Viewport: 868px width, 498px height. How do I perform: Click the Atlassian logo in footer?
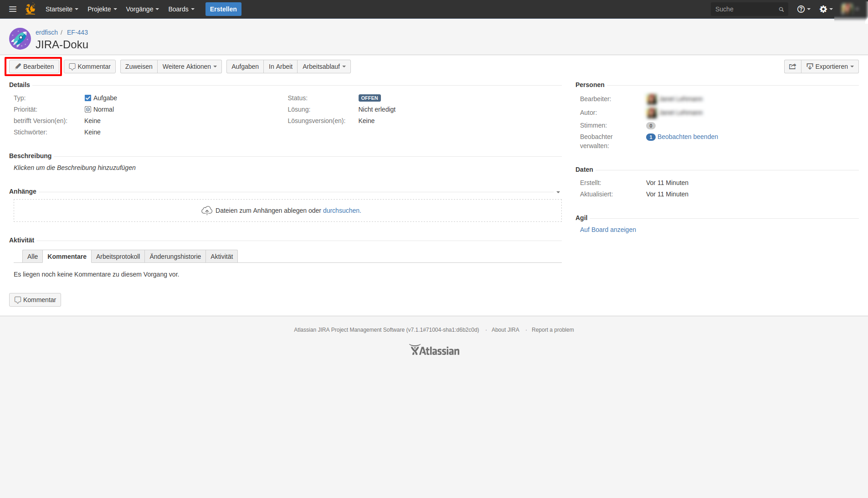pyautogui.click(x=434, y=350)
